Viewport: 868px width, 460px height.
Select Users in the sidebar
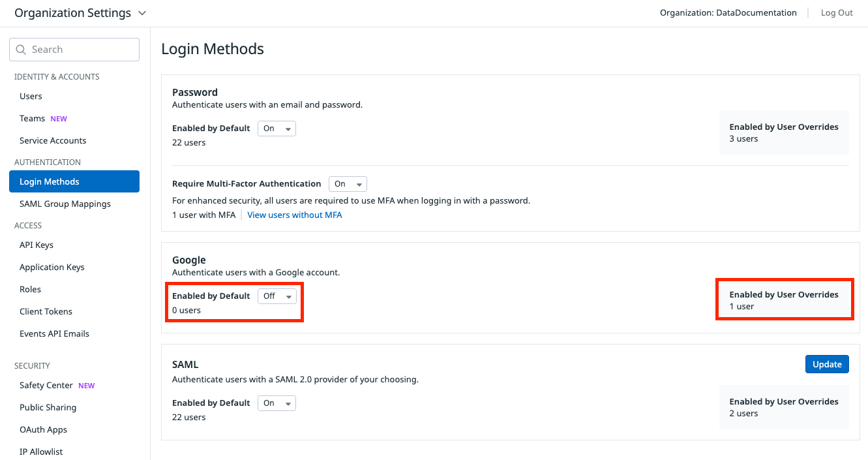31,96
